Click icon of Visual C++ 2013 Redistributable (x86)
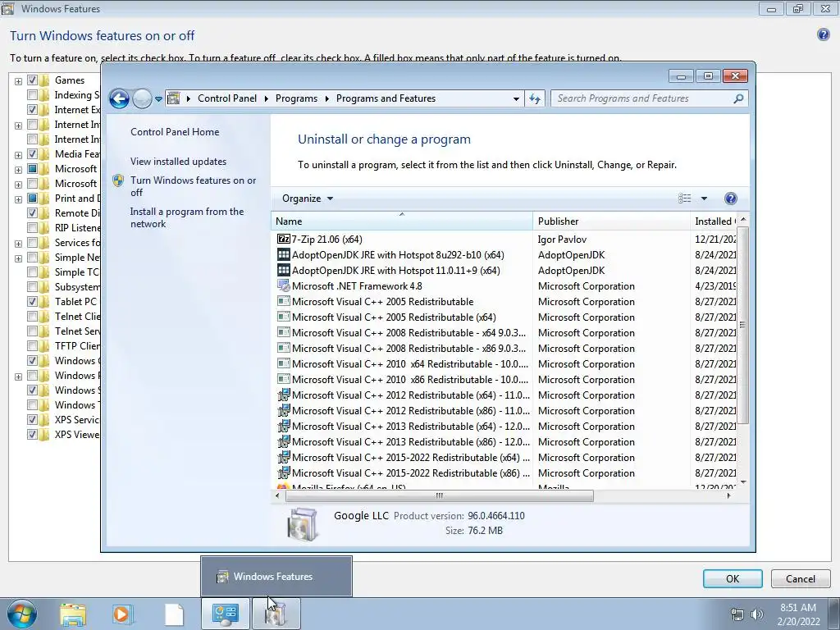Image resolution: width=840 pixels, height=630 pixels. pyautogui.click(x=283, y=441)
